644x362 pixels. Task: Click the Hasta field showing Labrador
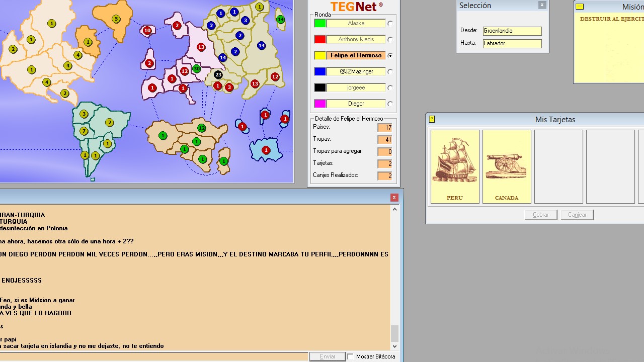[512, 43]
